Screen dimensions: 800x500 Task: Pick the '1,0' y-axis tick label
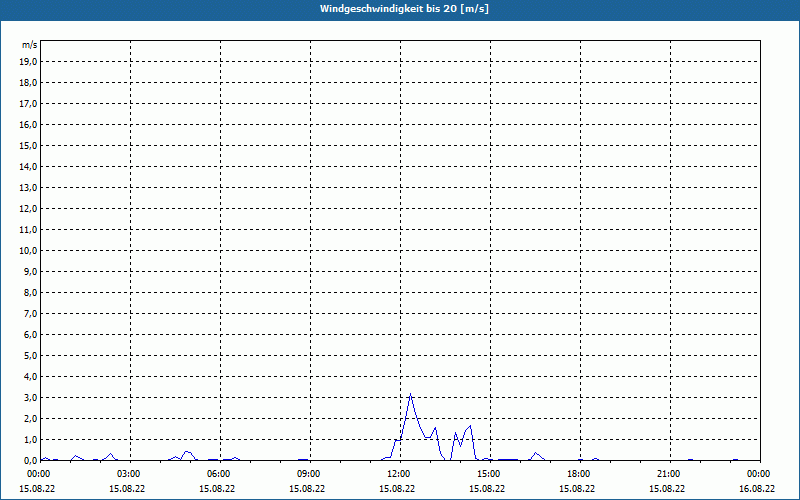click(30, 439)
